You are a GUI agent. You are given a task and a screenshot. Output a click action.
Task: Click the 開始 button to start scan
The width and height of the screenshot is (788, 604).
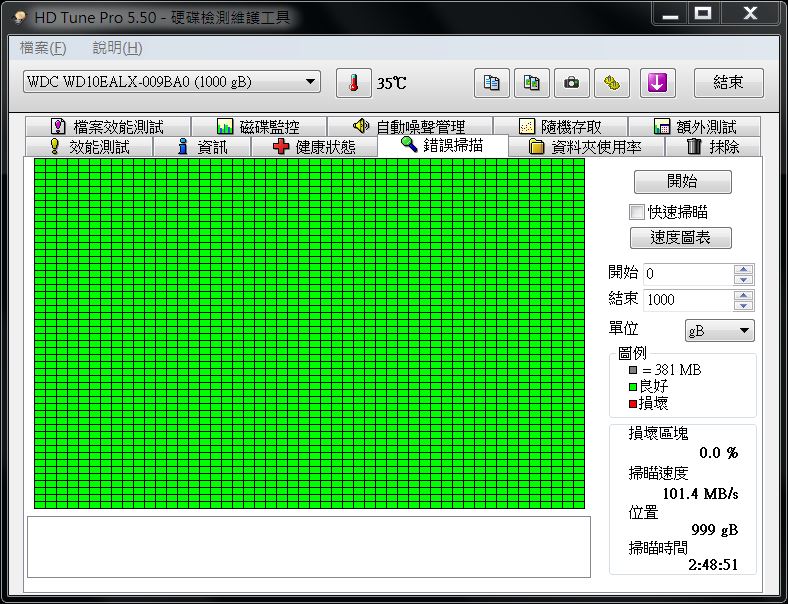click(682, 181)
